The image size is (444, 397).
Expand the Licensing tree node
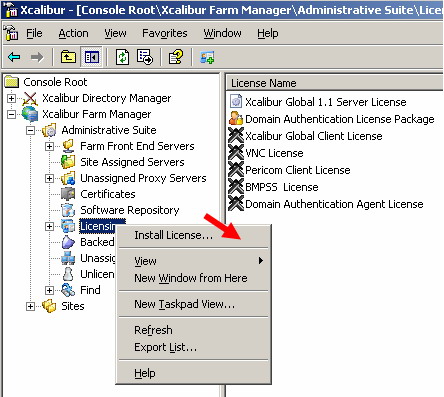tap(49, 226)
